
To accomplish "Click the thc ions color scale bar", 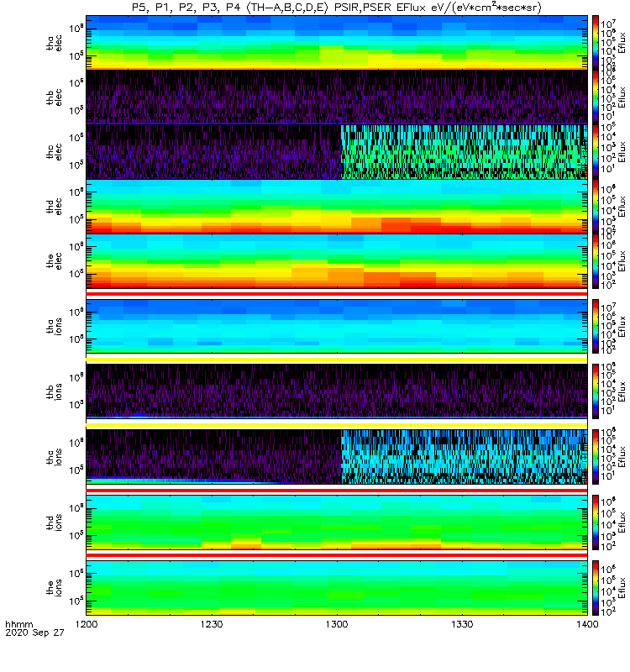I will [x=596, y=457].
